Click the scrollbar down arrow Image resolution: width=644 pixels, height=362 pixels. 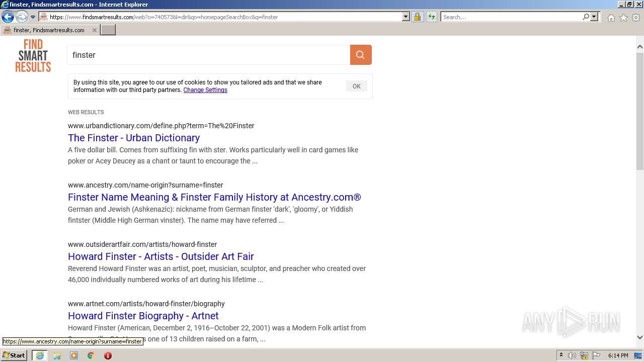(640, 337)
